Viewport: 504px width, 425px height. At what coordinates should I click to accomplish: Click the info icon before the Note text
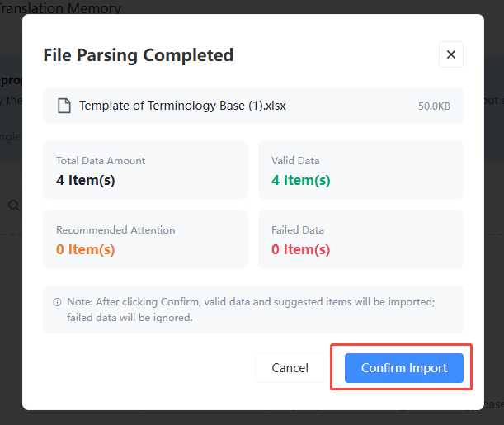click(x=57, y=302)
